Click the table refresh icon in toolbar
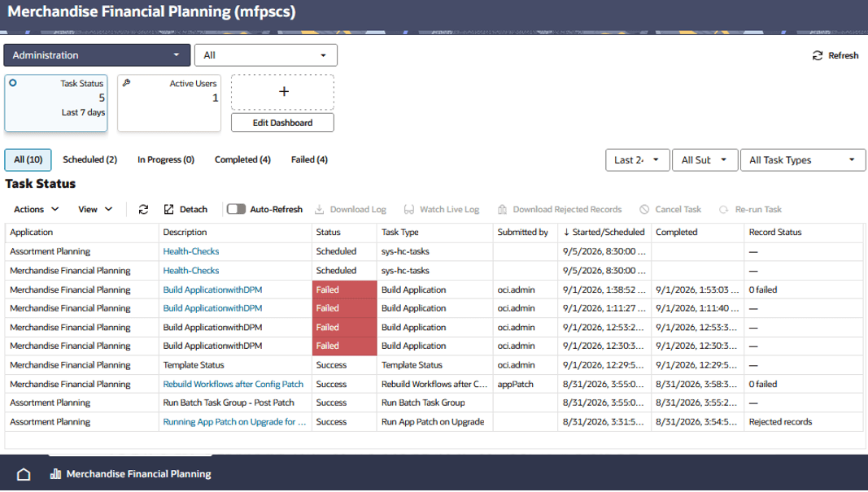Viewport: 868px width, 492px height. [x=143, y=209]
